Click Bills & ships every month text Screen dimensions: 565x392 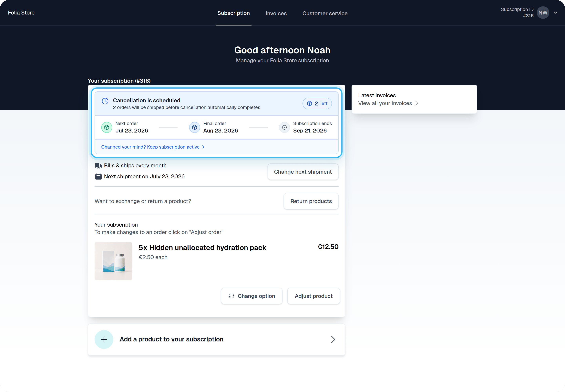pos(135,166)
